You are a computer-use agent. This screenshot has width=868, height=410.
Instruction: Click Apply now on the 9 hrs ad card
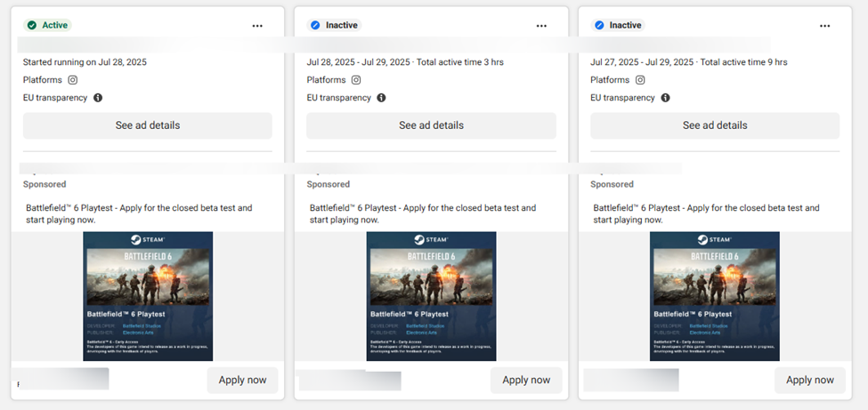[810, 380]
